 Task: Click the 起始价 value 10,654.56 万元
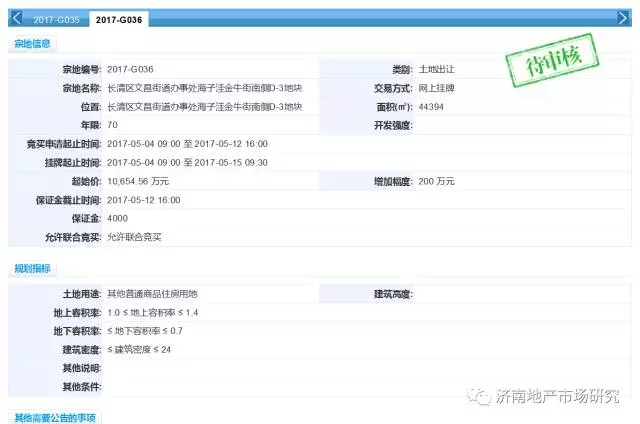click(145, 181)
